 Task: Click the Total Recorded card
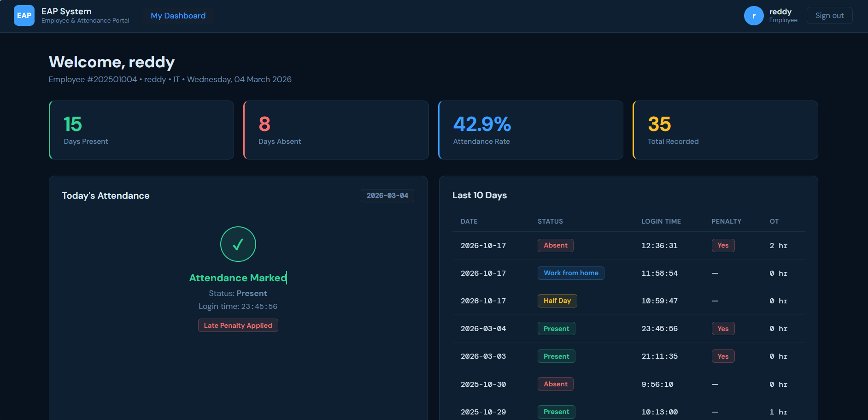tap(725, 130)
